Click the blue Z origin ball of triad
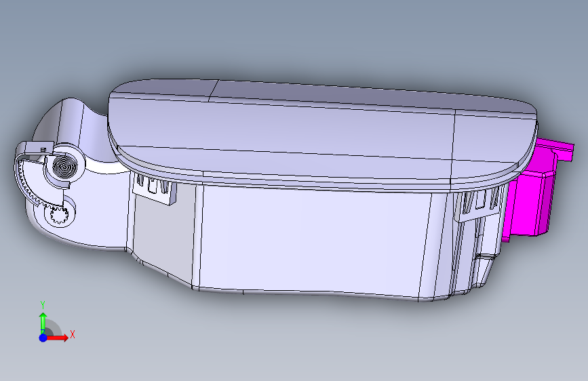This screenshot has height=381, width=588. (x=43, y=338)
